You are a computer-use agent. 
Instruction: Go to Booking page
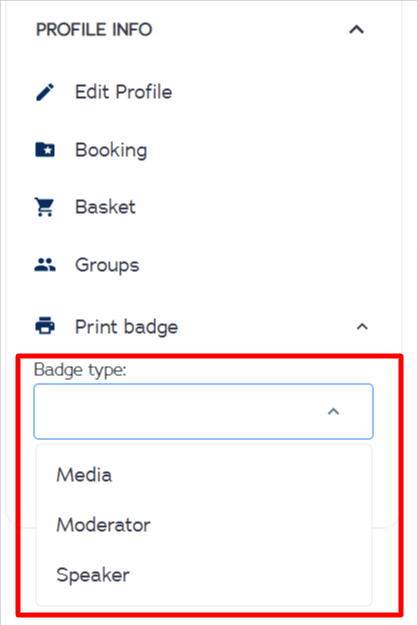point(111,150)
